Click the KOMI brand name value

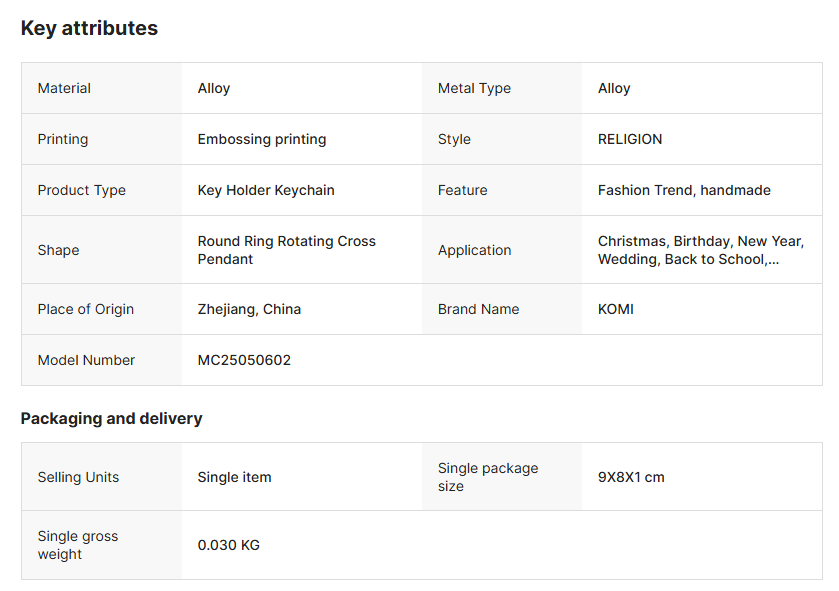click(x=616, y=309)
